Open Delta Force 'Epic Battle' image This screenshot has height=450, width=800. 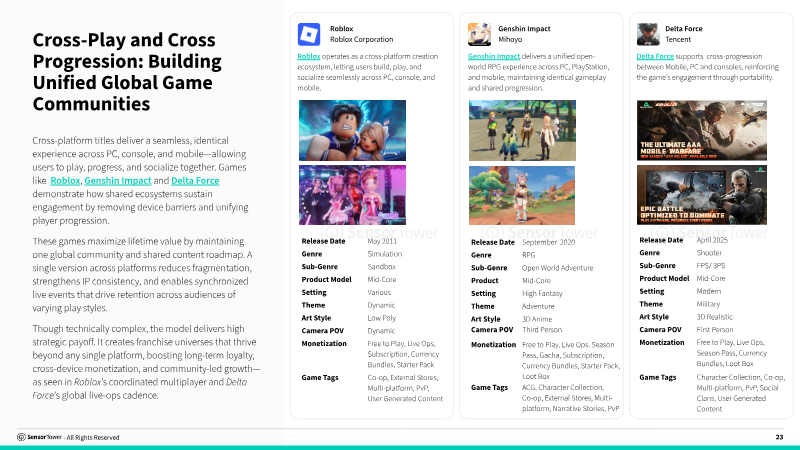(x=702, y=195)
